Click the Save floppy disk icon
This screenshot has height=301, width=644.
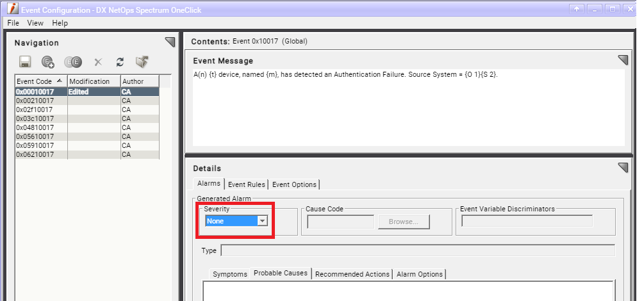[x=24, y=62]
